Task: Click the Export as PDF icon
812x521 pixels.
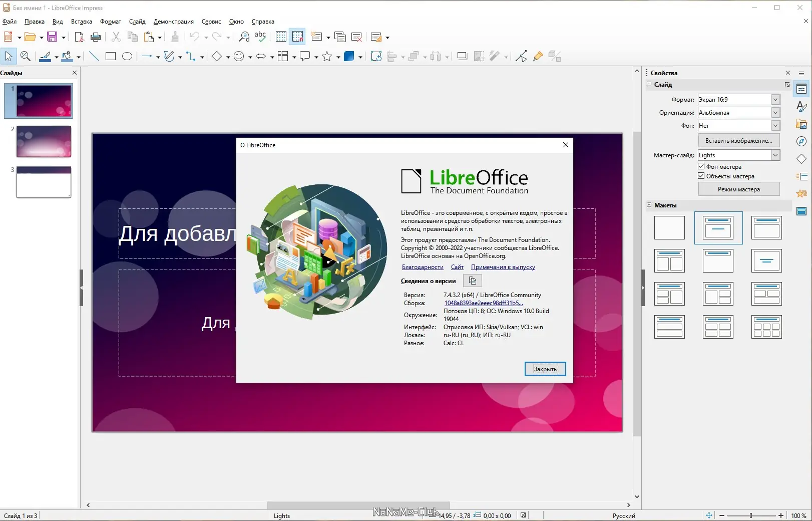Action: [79, 37]
